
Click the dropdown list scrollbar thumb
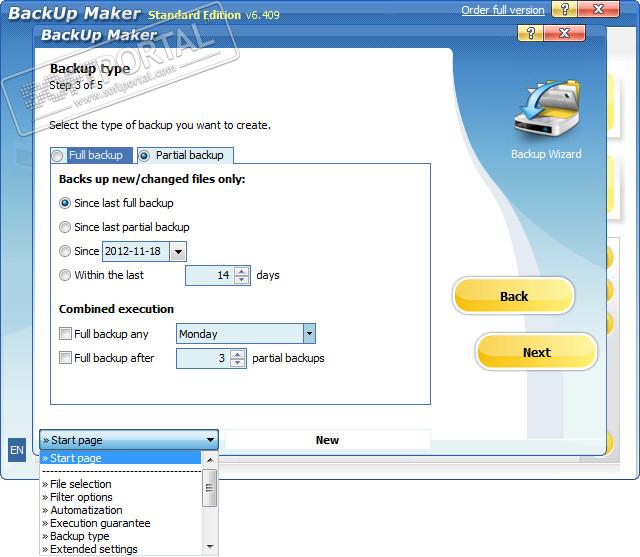coord(210,488)
